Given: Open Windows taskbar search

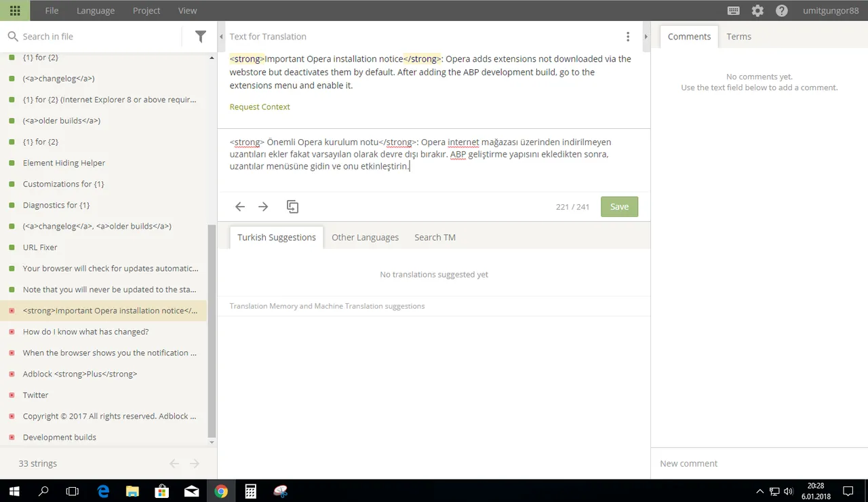Looking at the screenshot, I should tap(43, 491).
